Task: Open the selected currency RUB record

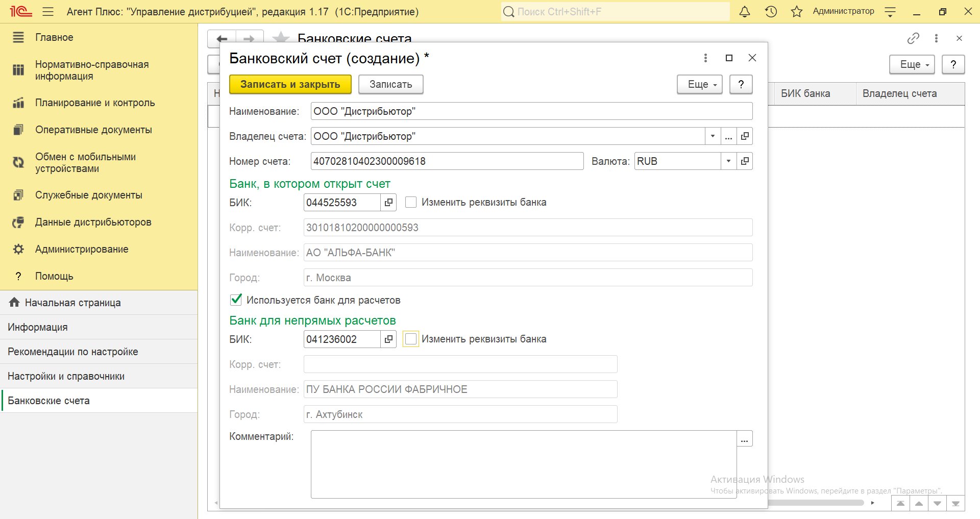Action: [745, 161]
